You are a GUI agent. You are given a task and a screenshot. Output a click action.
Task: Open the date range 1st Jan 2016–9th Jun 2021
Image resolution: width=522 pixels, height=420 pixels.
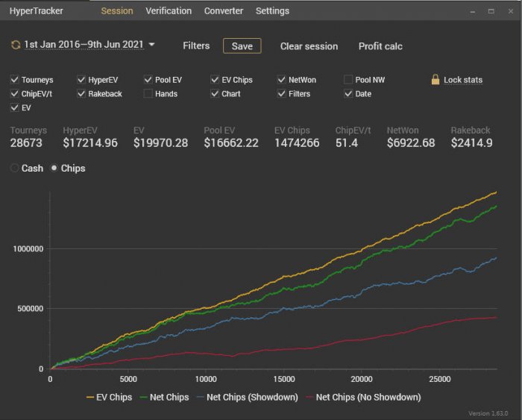click(84, 45)
